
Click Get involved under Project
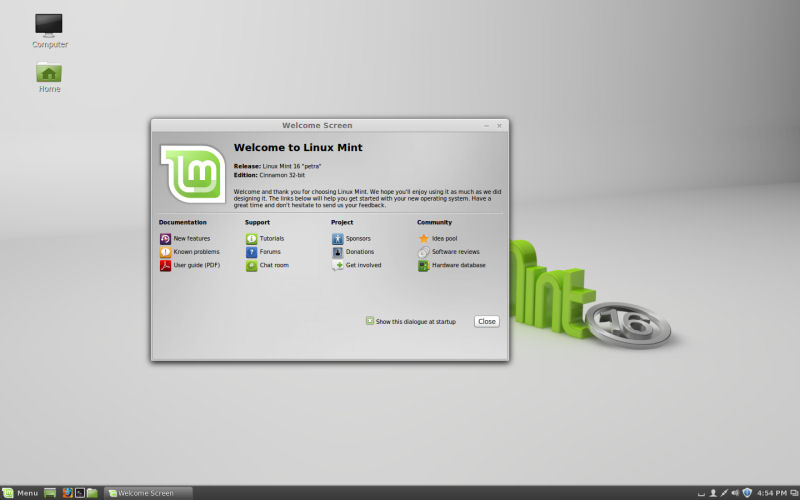coord(363,265)
